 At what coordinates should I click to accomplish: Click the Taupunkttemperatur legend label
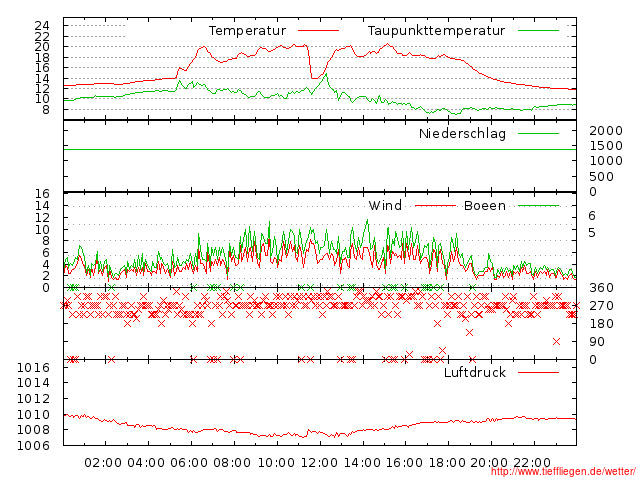(436, 31)
